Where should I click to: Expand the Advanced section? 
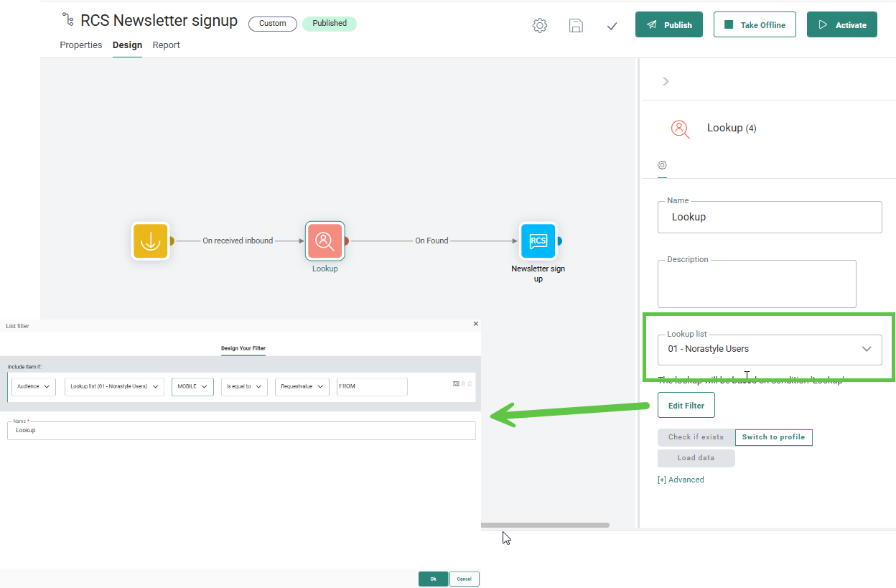[x=681, y=480]
